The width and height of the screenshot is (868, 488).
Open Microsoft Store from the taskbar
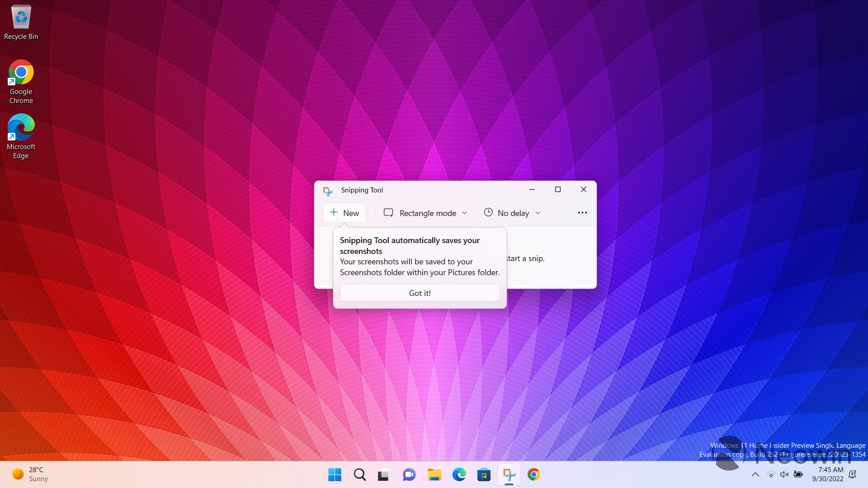click(x=484, y=474)
